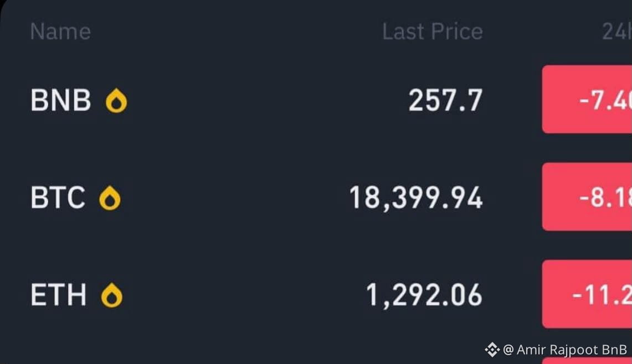Image resolution: width=632 pixels, height=364 pixels.
Task: Tap the flame hot icon beside BTC
Action: [110, 197]
